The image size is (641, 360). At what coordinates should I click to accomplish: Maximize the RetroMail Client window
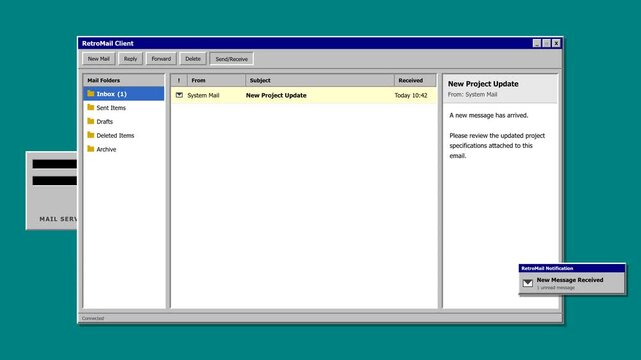[x=547, y=43]
